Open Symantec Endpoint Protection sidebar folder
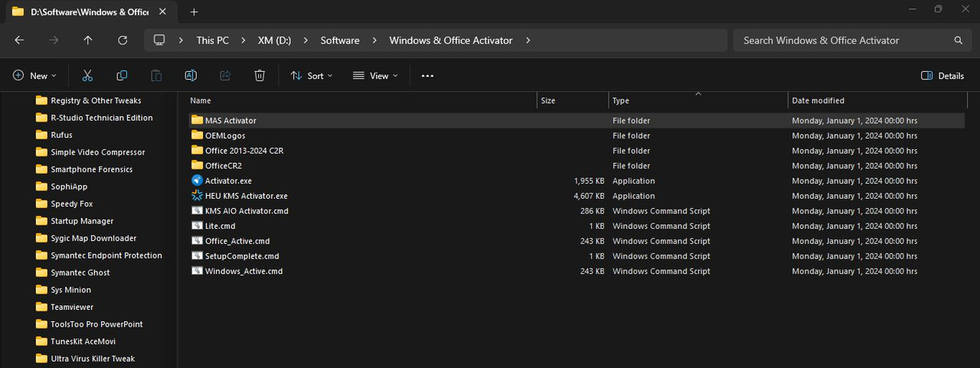The width and height of the screenshot is (980, 368). (100, 256)
